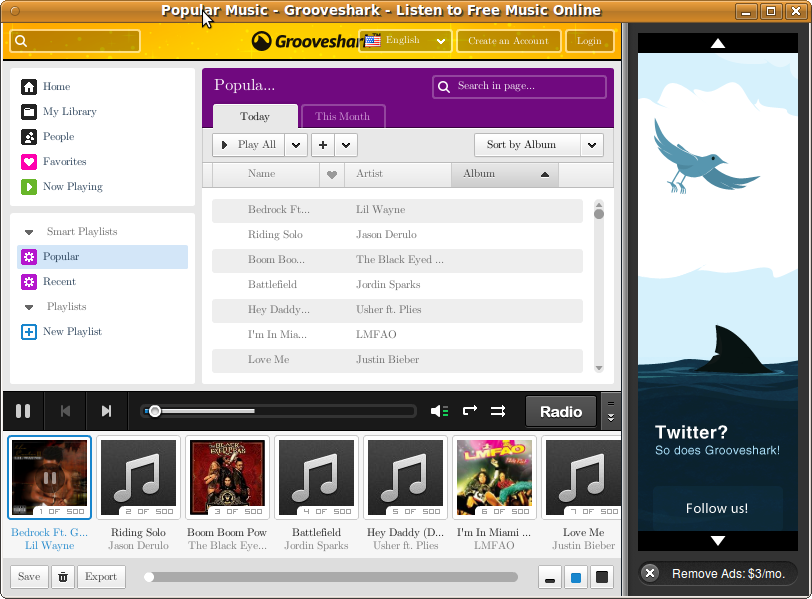The height and width of the screenshot is (599, 812).
Task: Click the Battlefield queue thumbnail
Action: [316, 477]
